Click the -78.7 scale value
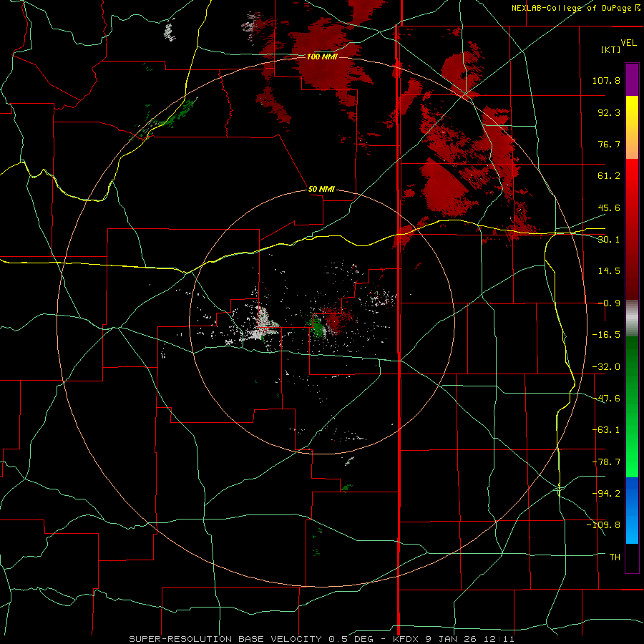The width and height of the screenshot is (644, 644). point(606,462)
